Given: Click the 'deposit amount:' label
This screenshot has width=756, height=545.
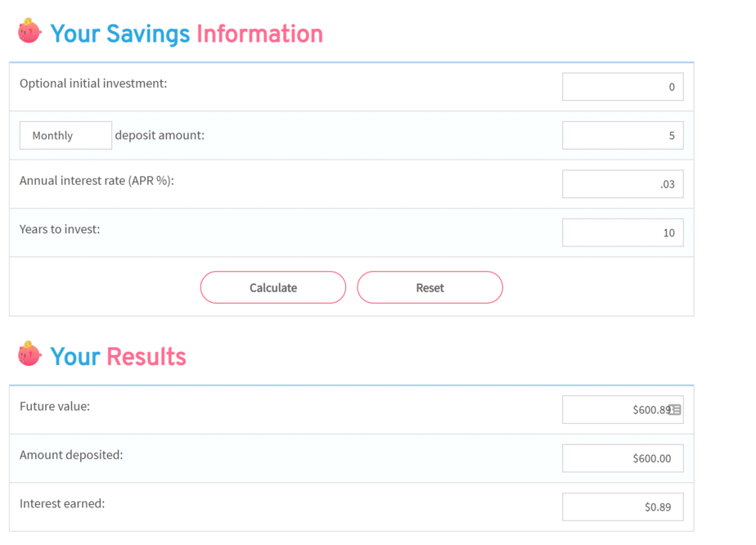Looking at the screenshot, I should coord(160,136).
